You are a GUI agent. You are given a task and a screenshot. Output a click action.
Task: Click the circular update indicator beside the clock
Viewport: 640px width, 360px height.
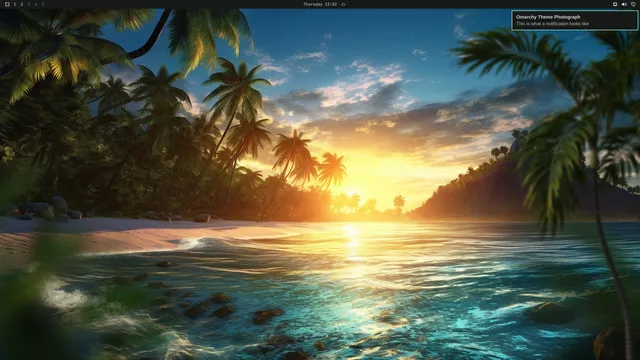(x=343, y=4)
